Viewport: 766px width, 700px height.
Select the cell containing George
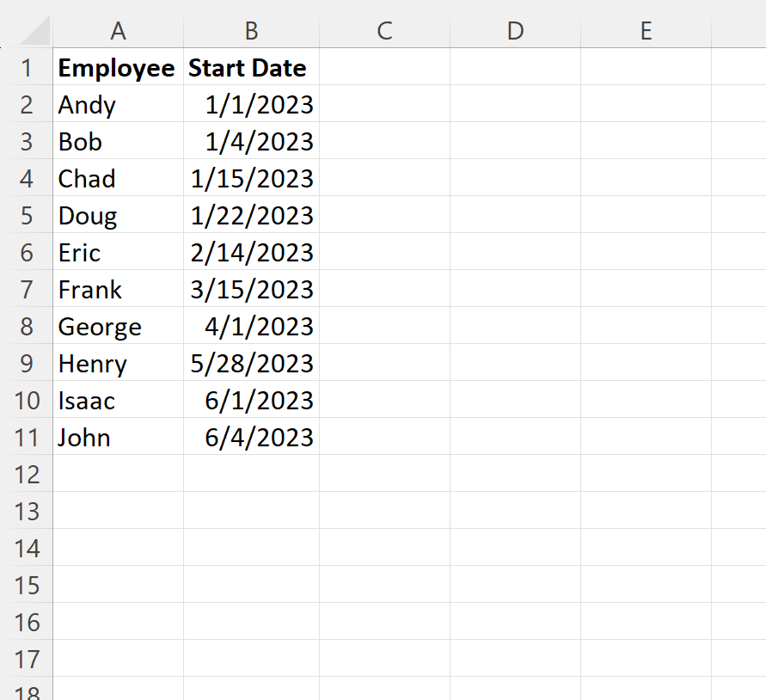[x=118, y=326]
